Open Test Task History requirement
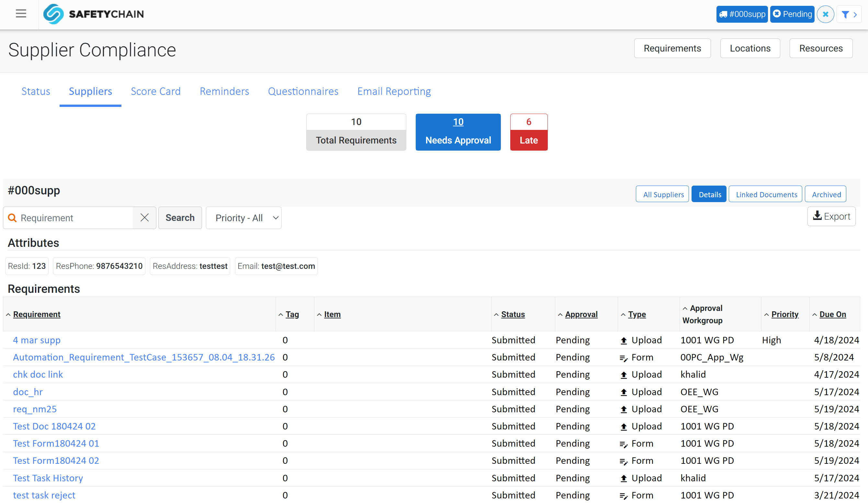The image size is (868, 503). click(48, 478)
